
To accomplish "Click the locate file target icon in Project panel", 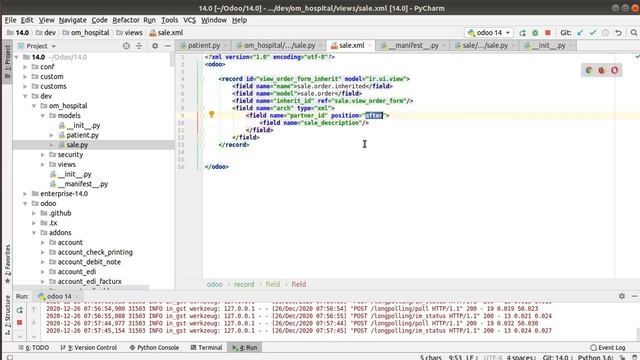I will pyautogui.click(x=126, y=46).
